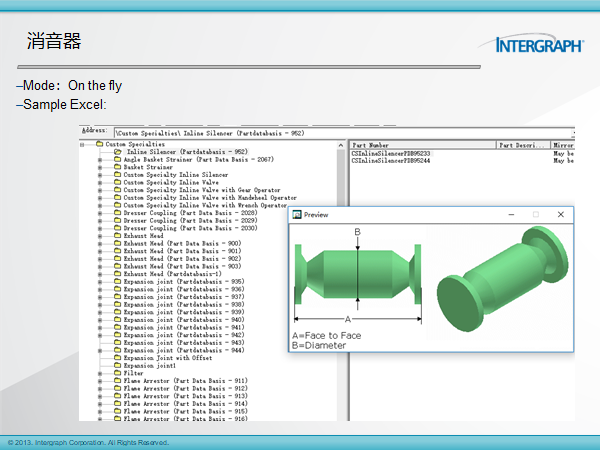600x450 pixels.
Task: Maximize the Preview window
Action: click(x=536, y=215)
